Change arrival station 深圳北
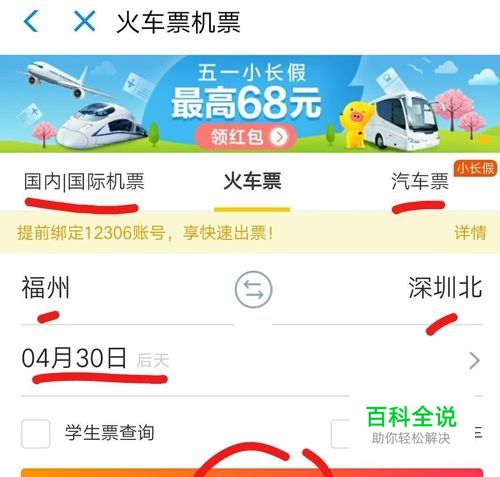Screen dimensions: 500x477 click(445, 288)
